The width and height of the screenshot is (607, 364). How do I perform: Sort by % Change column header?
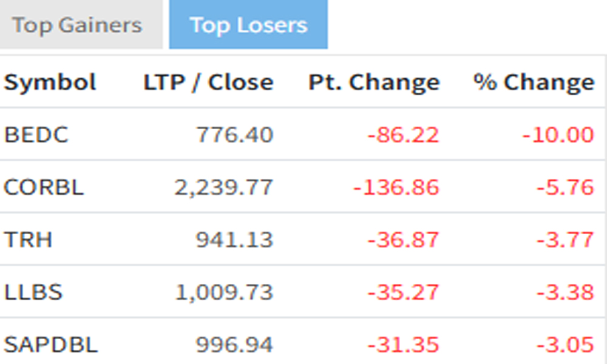pyautogui.click(x=534, y=82)
